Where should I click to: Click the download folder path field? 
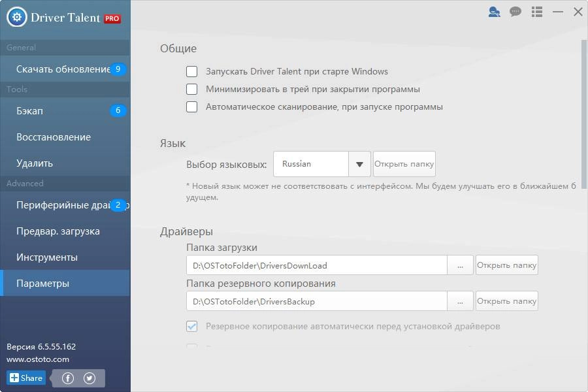point(316,265)
